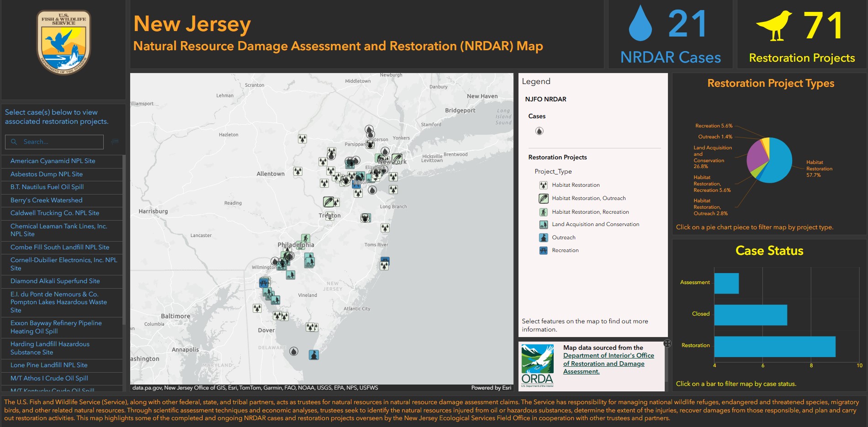The image size is (868, 427).
Task: Select tree marker on coast east of Trenton
Action: click(385, 227)
